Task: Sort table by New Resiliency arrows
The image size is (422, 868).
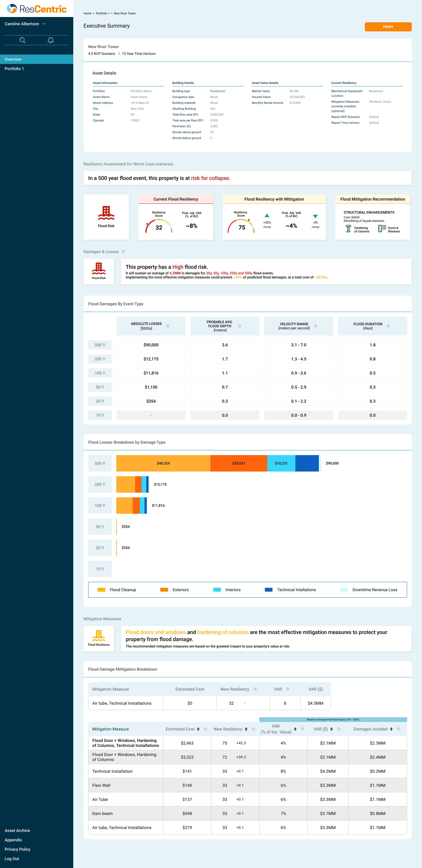Action: (246, 729)
